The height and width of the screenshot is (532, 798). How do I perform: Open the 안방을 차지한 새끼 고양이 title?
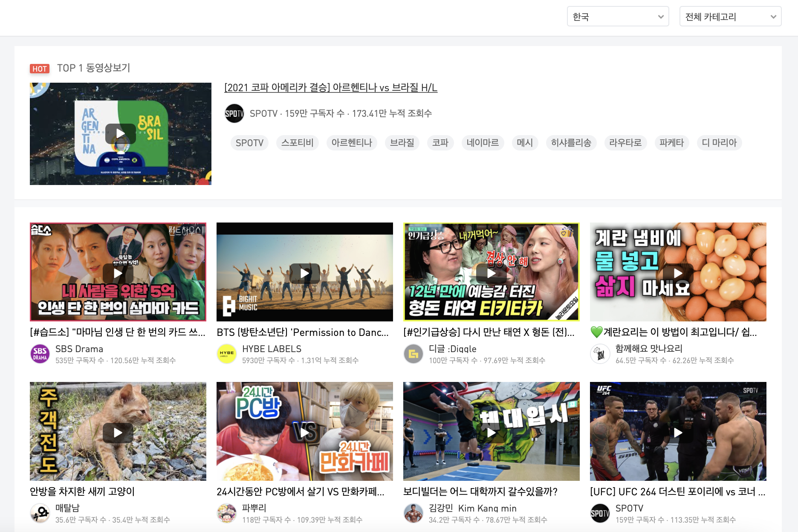[x=82, y=492]
